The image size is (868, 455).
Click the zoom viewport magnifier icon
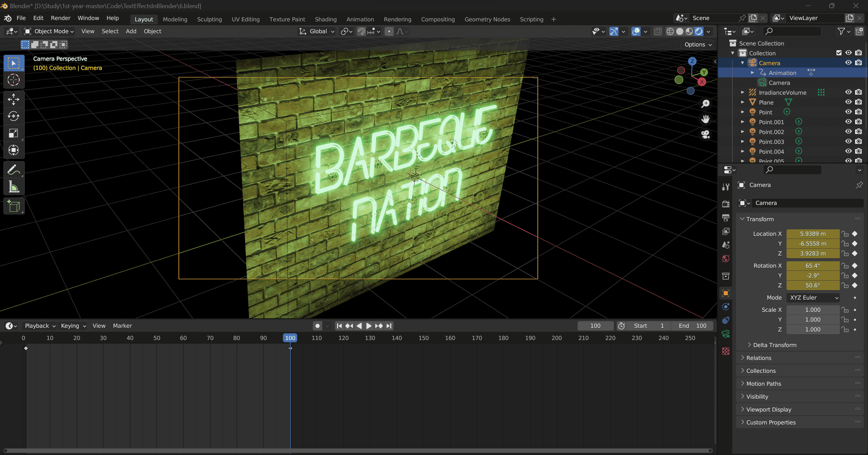tap(705, 103)
